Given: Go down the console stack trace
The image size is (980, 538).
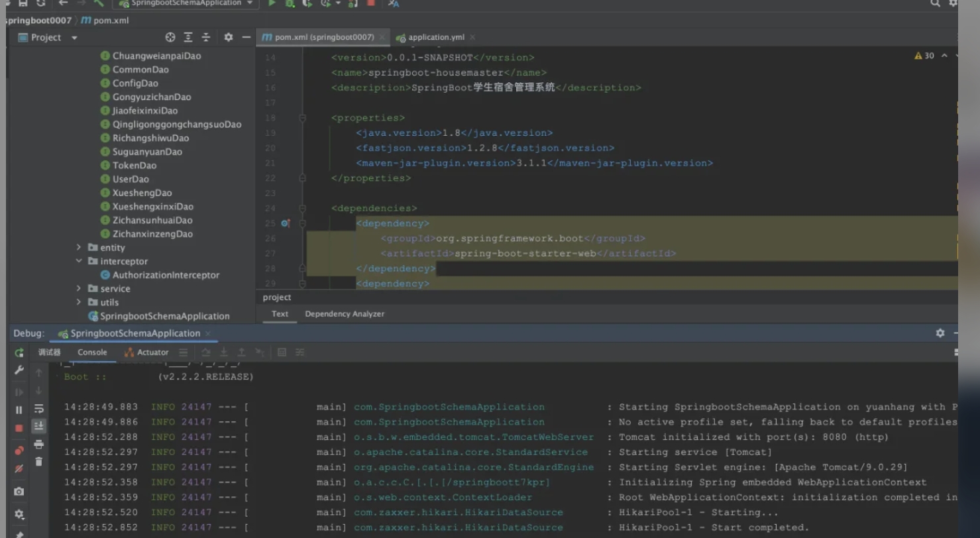Looking at the screenshot, I should 39,391.
